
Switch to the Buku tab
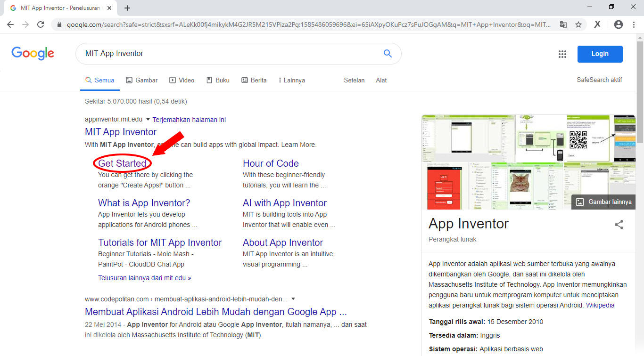point(218,81)
